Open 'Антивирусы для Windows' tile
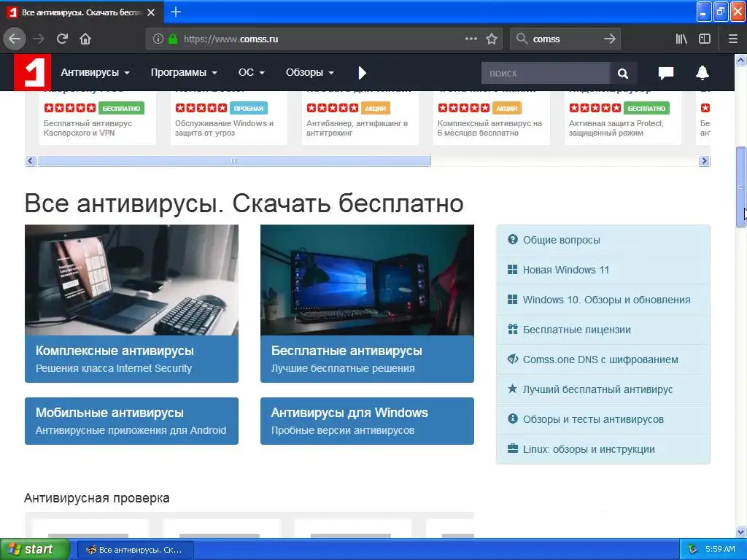Image resolution: width=747 pixels, height=560 pixels. point(367,421)
